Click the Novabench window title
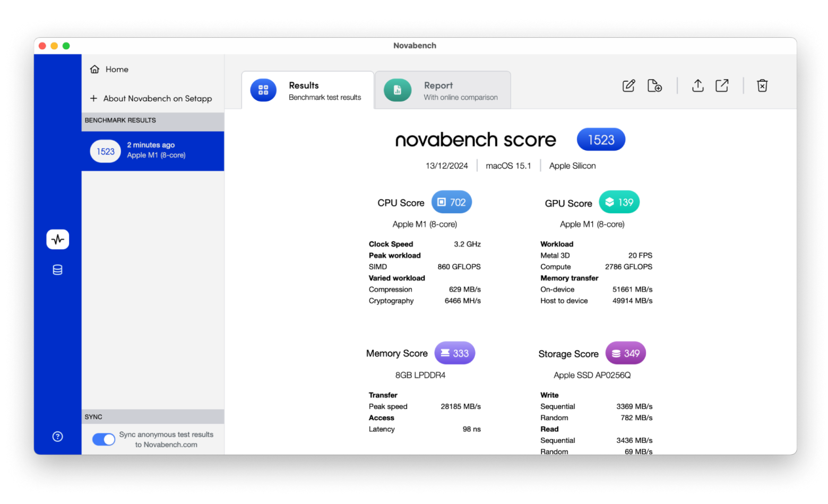 415,46
